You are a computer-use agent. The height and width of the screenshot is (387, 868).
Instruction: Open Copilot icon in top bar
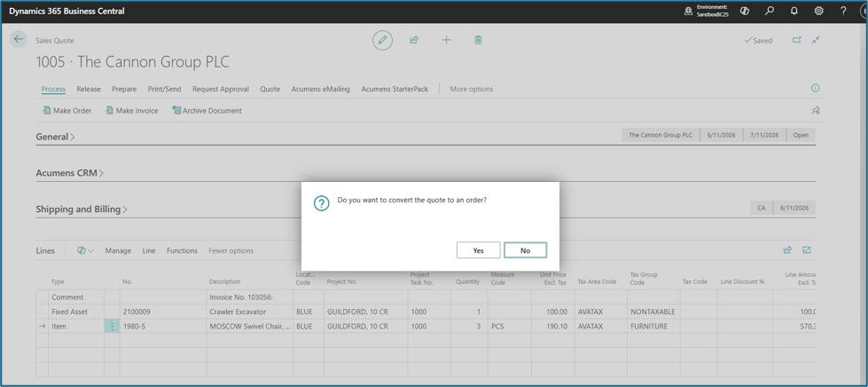[x=745, y=11]
